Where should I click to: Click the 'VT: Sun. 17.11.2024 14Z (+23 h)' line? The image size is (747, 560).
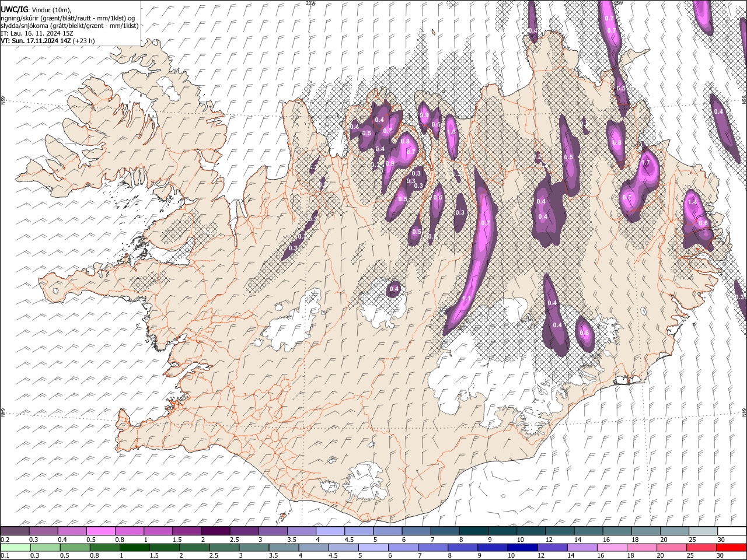[48, 41]
